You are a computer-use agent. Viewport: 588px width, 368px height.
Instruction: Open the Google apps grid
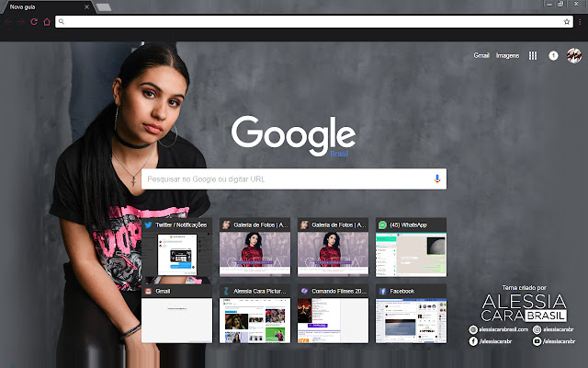tap(533, 55)
